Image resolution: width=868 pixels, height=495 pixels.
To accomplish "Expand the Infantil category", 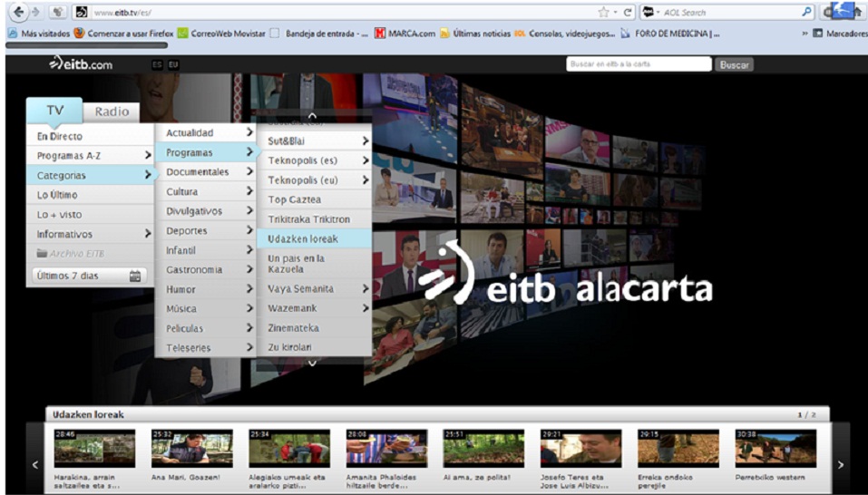I will coord(205,250).
